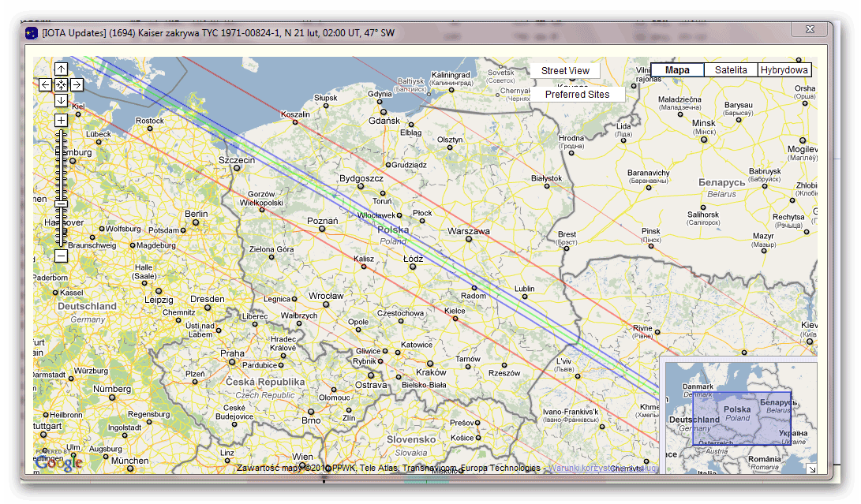Screen dimensions: 861x504
Task: Click the Poznań city label
Action: [x=322, y=221]
